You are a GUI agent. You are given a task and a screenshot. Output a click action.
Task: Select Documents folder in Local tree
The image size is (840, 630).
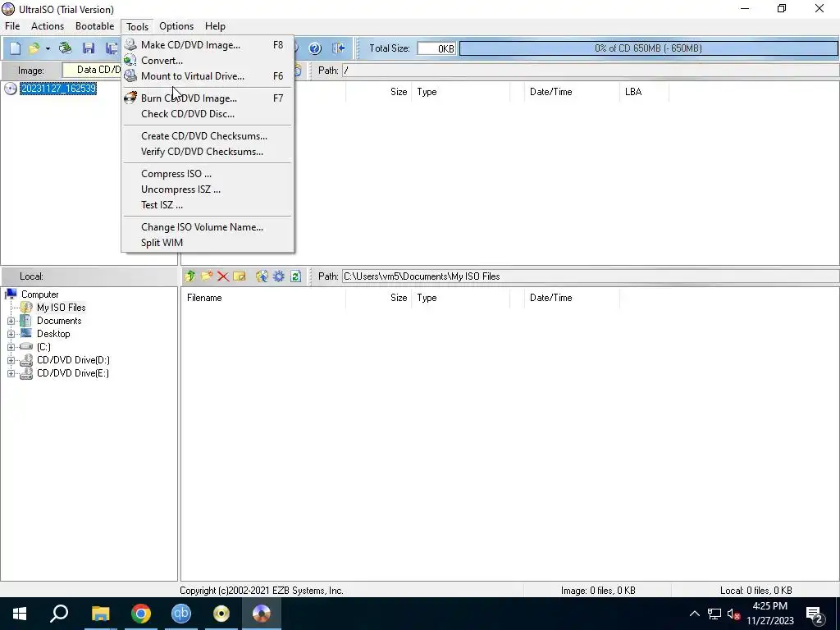click(59, 321)
